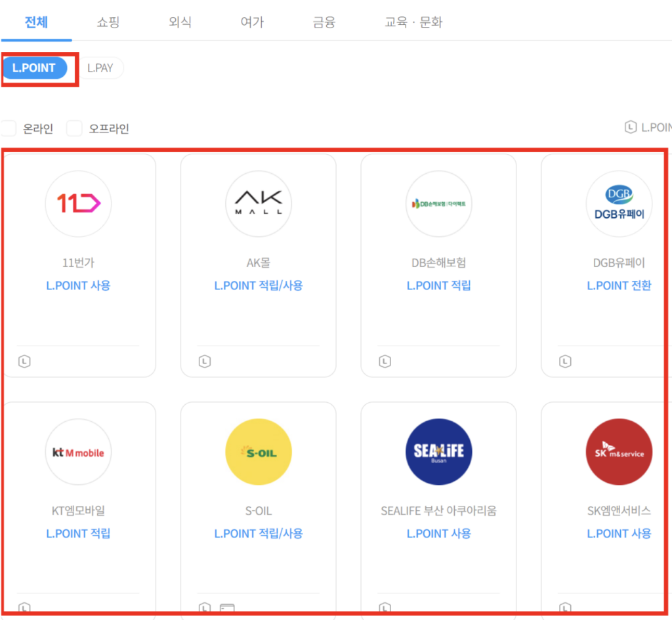Click the 11번가 L.POINT 사용 link
The width and height of the screenshot is (672, 620).
coord(78,285)
